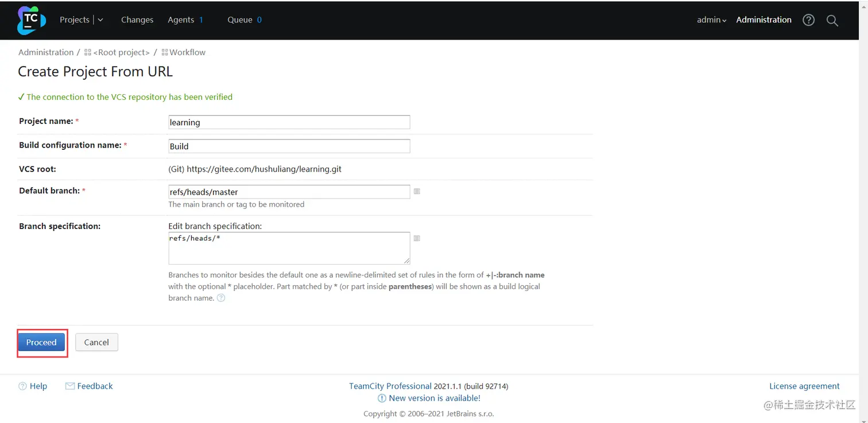868x423 pixels.
Task: Click the parameter icon beside Default branch field
Action: (417, 191)
